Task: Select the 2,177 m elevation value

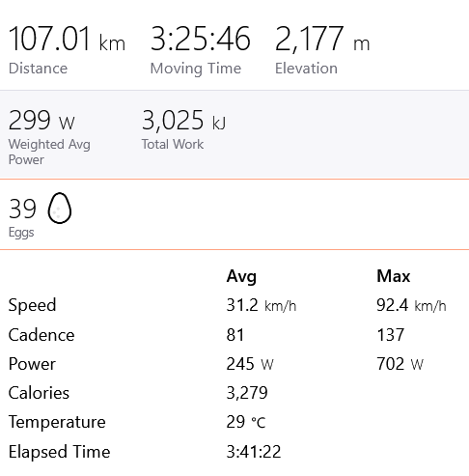Action: click(322, 39)
